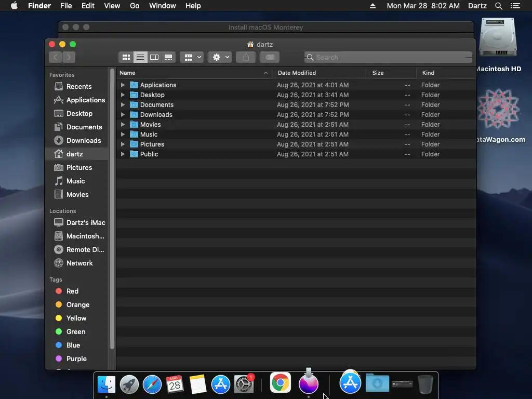Open Applications in the Favorites sidebar

(x=77, y=100)
